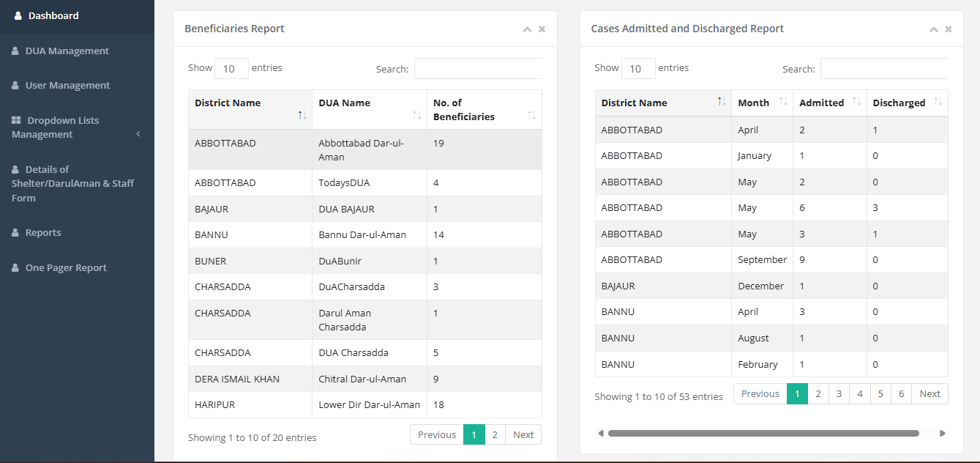
Task: Click the right arrow of the horizontal scrollbar
Action: (x=943, y=433)
